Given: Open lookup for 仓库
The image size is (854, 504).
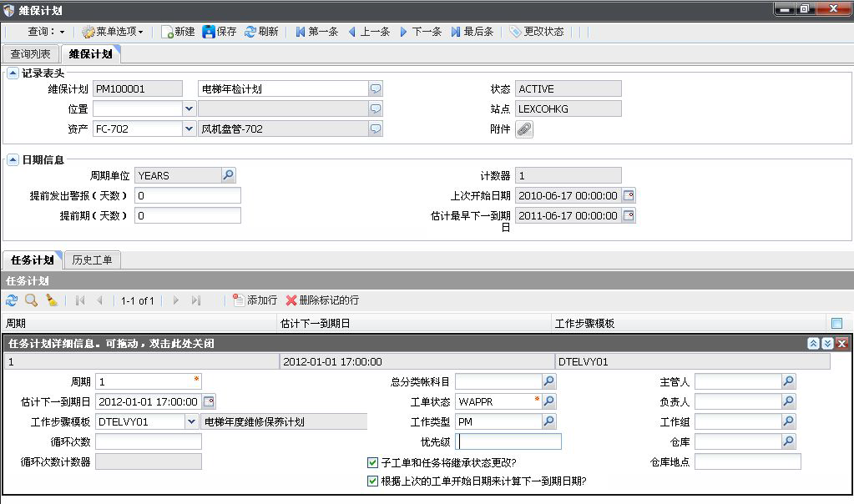Looking at the screenshot, I should pyautogui.click(x=789, y=441).
